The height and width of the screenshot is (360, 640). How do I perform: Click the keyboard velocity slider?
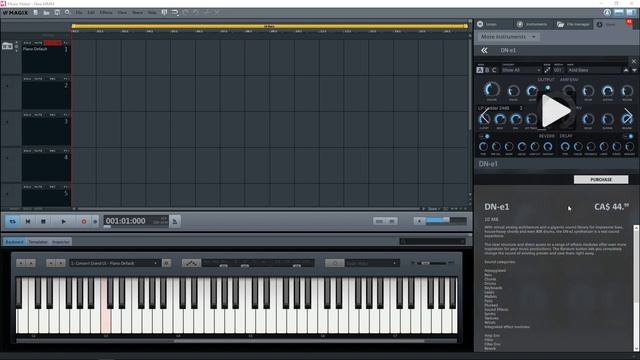[x=432, y=263]
